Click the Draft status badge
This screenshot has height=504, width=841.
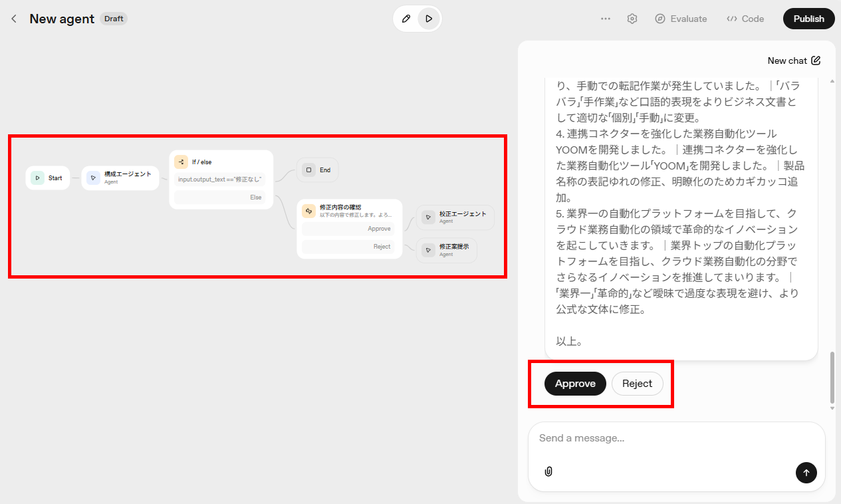click(114, 19)
